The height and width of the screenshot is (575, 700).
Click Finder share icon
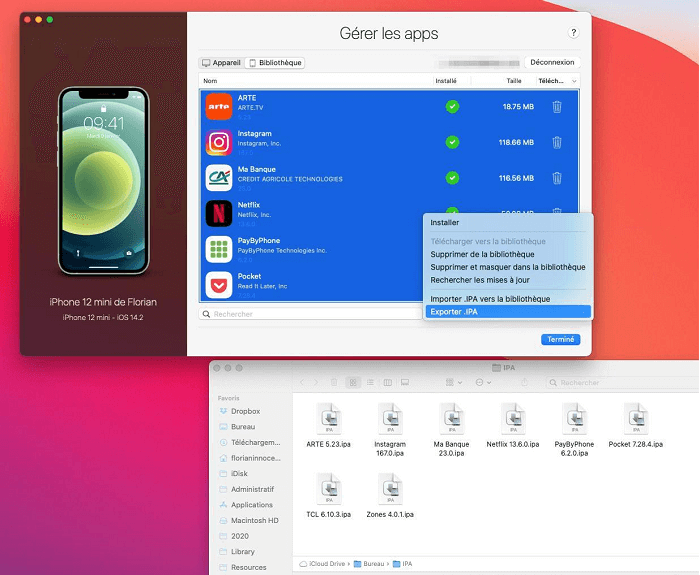(x=525, y=383)
